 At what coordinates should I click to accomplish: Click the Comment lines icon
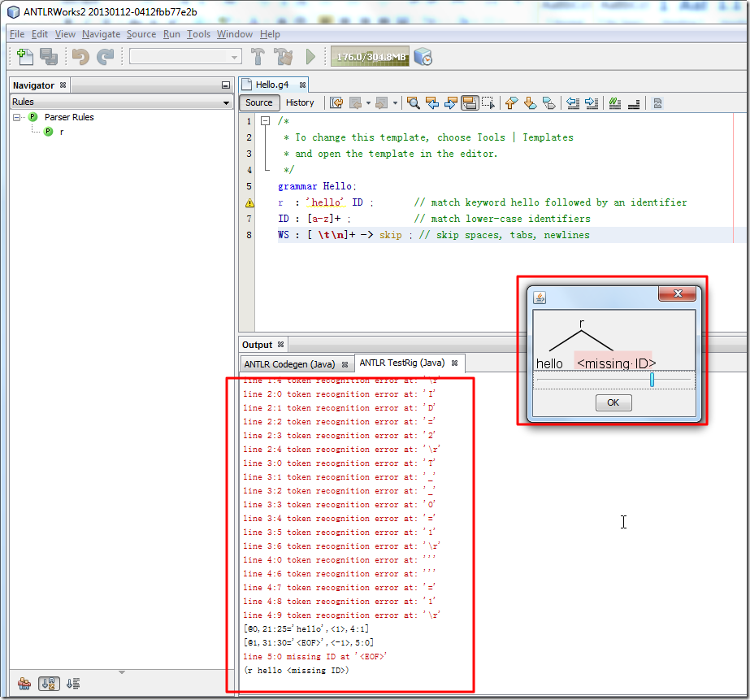tap(615, 103)
